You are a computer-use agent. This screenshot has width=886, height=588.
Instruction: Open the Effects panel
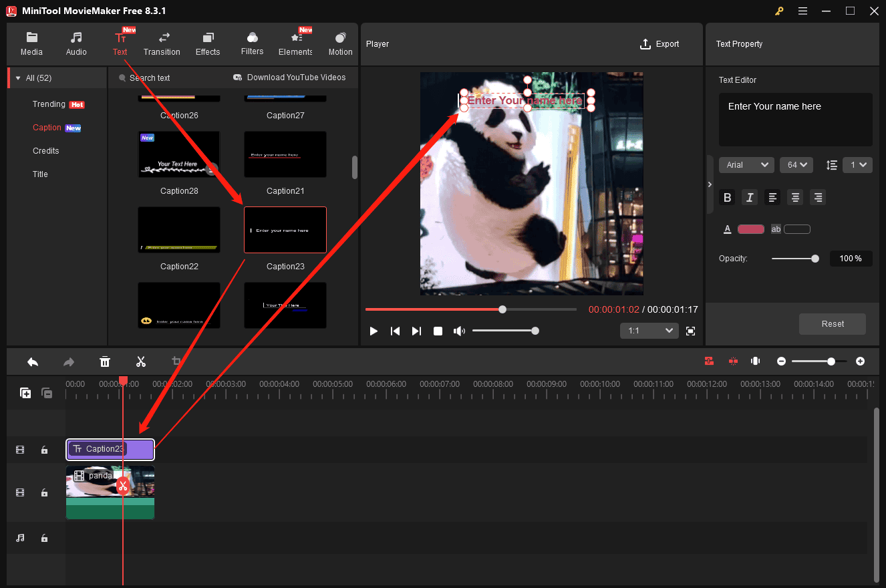[207, 43]
